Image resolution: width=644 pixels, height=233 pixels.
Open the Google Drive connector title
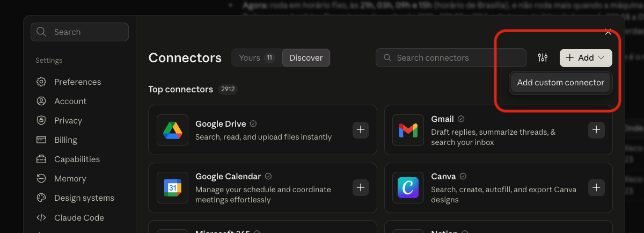coord(221,124)
